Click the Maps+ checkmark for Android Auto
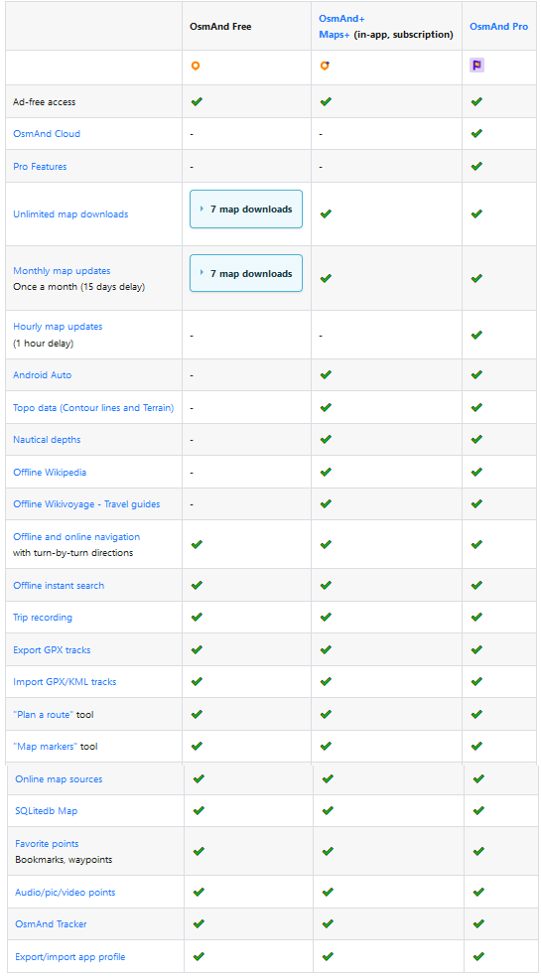The height and width of the screenshot is (980, 541). click(x=325, y=374)
